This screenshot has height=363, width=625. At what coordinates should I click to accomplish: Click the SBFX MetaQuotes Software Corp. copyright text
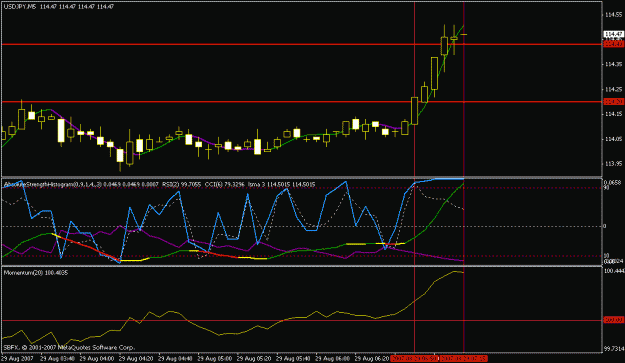click(x=69, y=347)
